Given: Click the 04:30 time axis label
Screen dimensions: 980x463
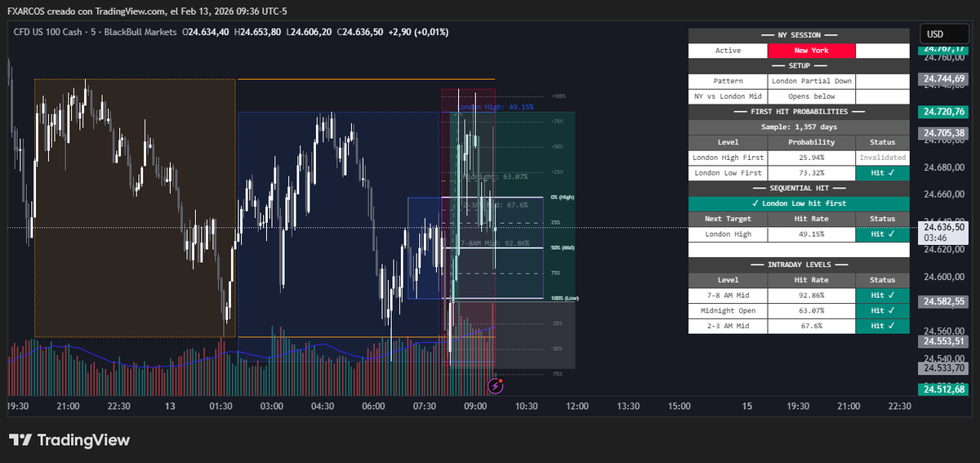Looking at the screenshot, I should (x=323, y=406).
